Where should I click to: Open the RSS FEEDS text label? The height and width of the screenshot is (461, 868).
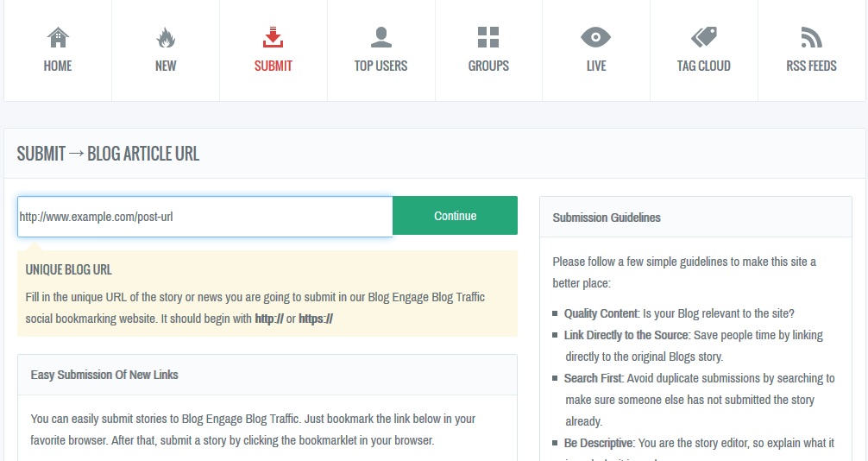[x=811, y=66]
